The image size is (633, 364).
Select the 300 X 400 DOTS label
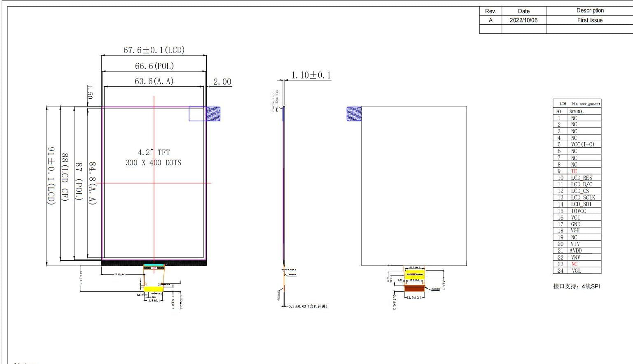point(153,163)
